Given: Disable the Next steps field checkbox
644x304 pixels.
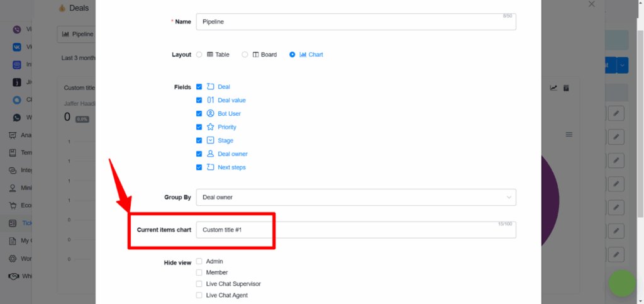Looking at the screenshot, I should (199, 167).
